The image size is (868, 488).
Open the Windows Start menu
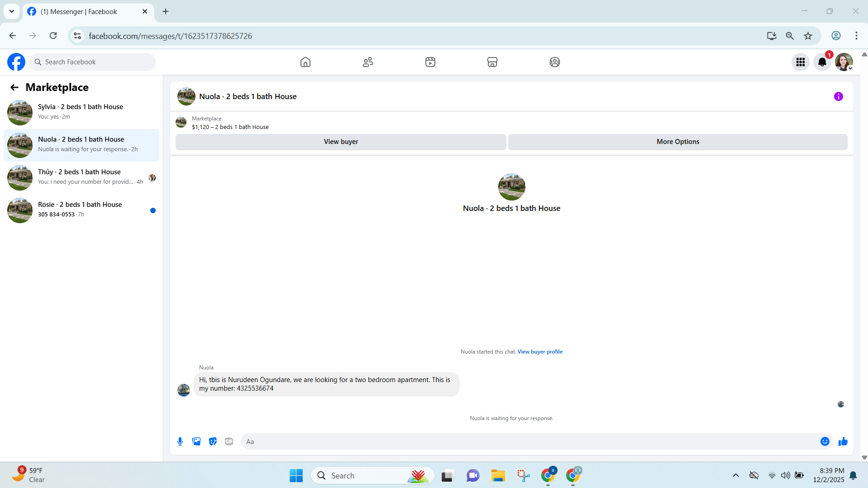coord(296,475)
